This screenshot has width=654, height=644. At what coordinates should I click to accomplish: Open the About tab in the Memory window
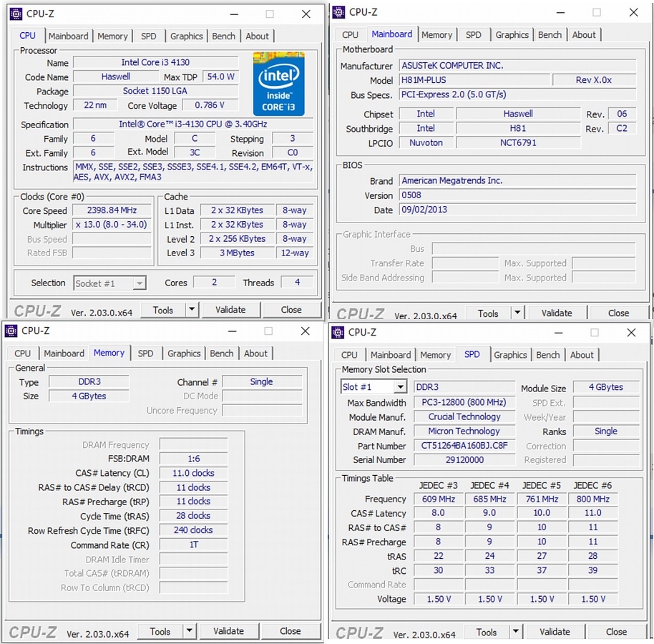(255, 353)
